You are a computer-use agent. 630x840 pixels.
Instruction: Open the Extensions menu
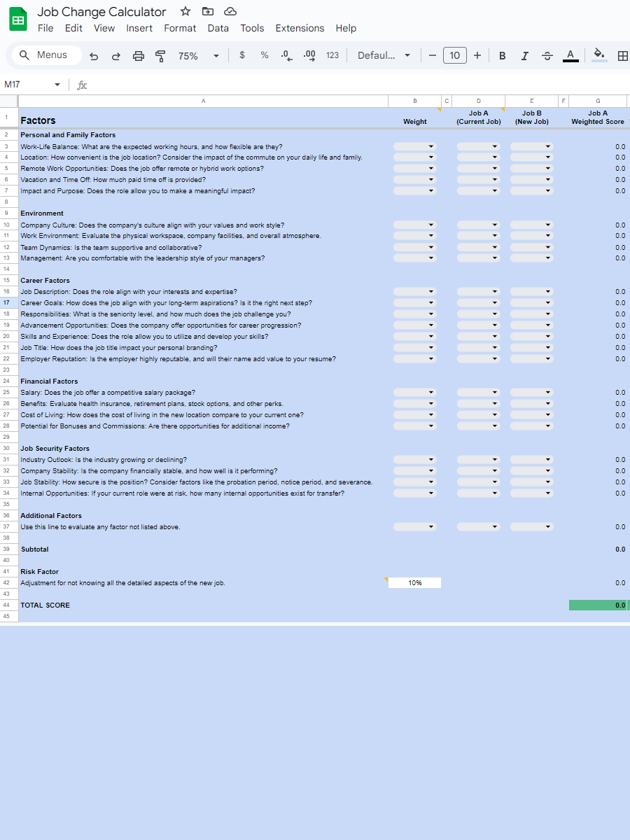(300, 28)
